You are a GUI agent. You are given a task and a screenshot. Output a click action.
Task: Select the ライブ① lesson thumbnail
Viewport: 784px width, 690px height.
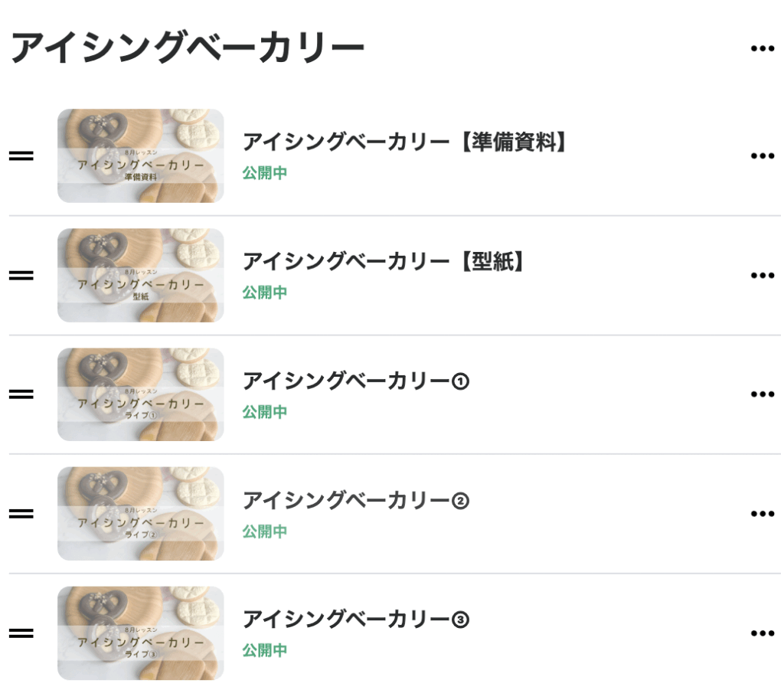click(141, 394)
